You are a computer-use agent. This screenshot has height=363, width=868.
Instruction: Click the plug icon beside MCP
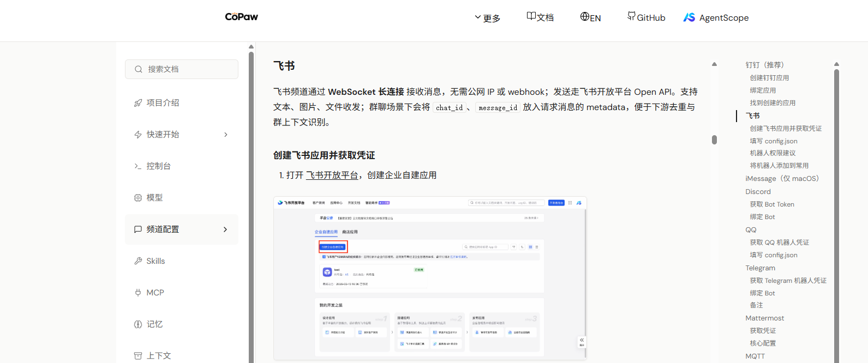point(138,293)
